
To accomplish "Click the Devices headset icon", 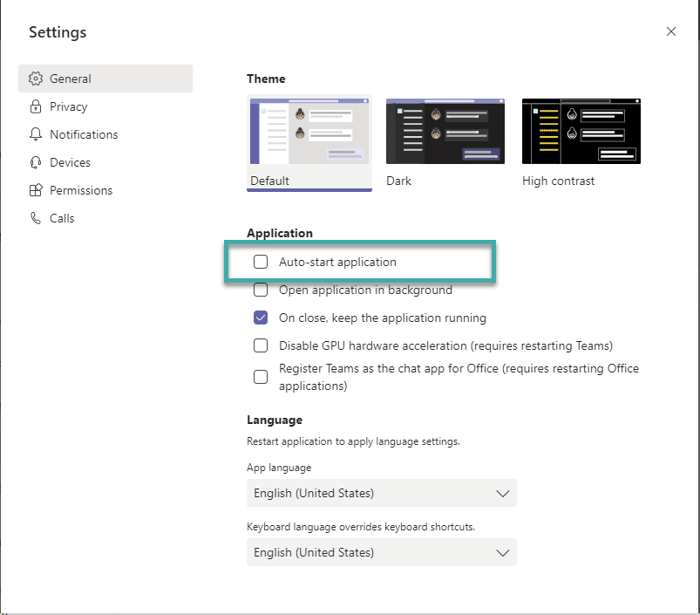I will (36, 162).
